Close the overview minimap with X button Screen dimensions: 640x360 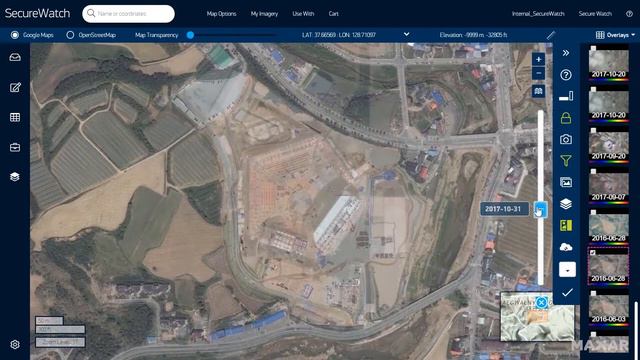click(541, 302)
